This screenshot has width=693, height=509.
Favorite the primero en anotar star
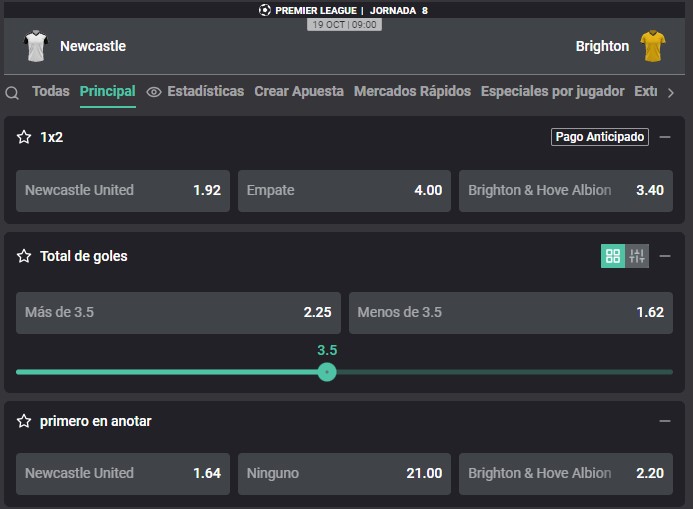pos(24,421)
